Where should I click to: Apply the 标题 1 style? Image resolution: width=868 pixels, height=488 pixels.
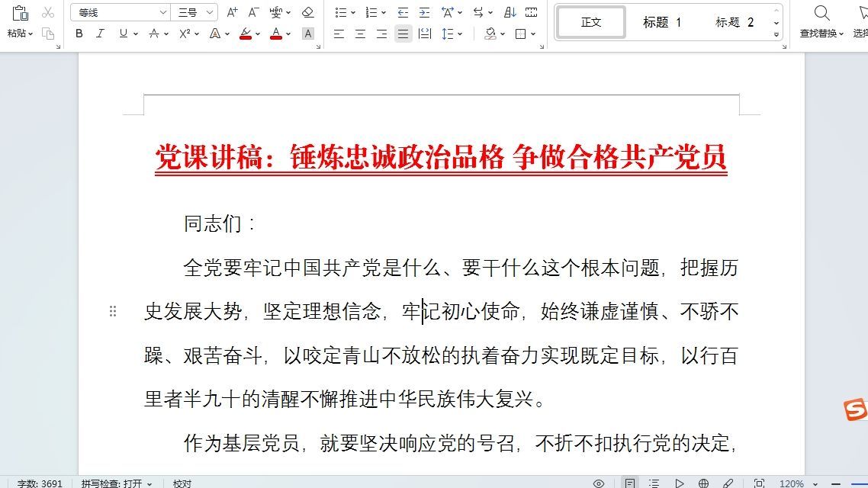pos(662,22)
